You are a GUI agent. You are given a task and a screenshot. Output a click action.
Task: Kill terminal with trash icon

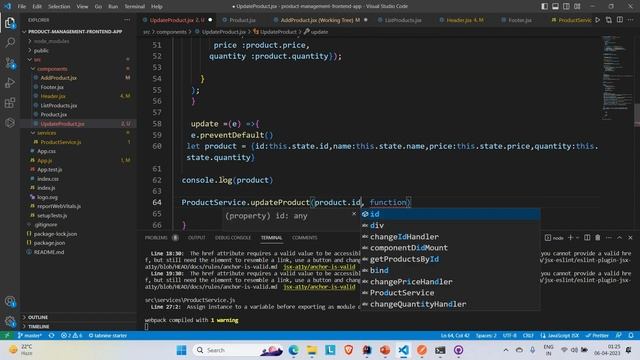598,238
